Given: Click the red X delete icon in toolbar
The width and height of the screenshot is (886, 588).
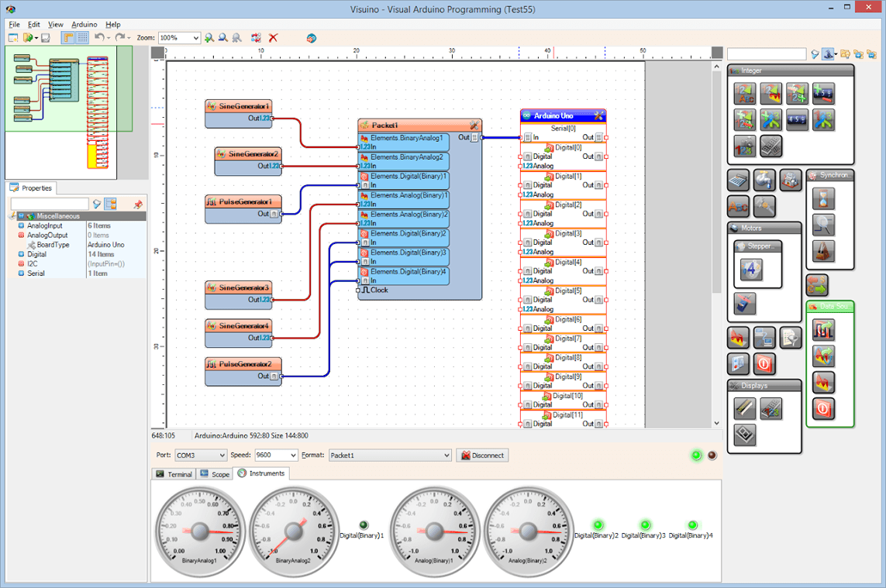Looking at the screenshot, I should [x=272, y=37].
